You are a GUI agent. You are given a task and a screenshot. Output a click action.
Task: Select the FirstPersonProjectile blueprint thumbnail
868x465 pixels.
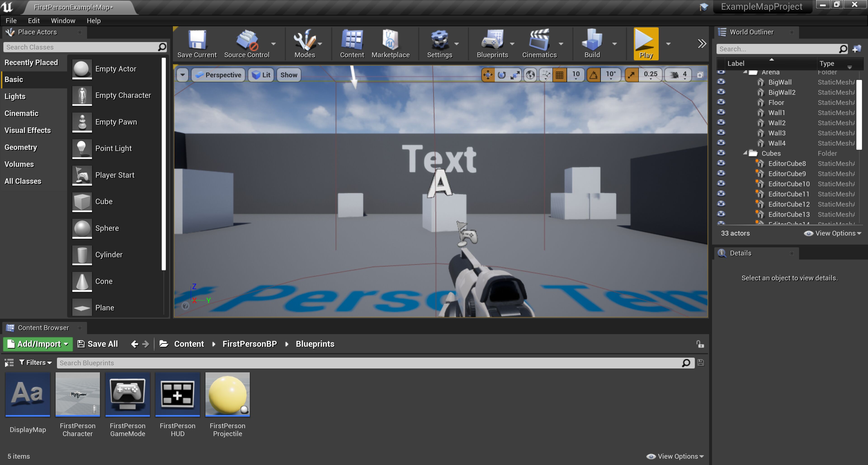pyautogui.click(x=227, y=394)
